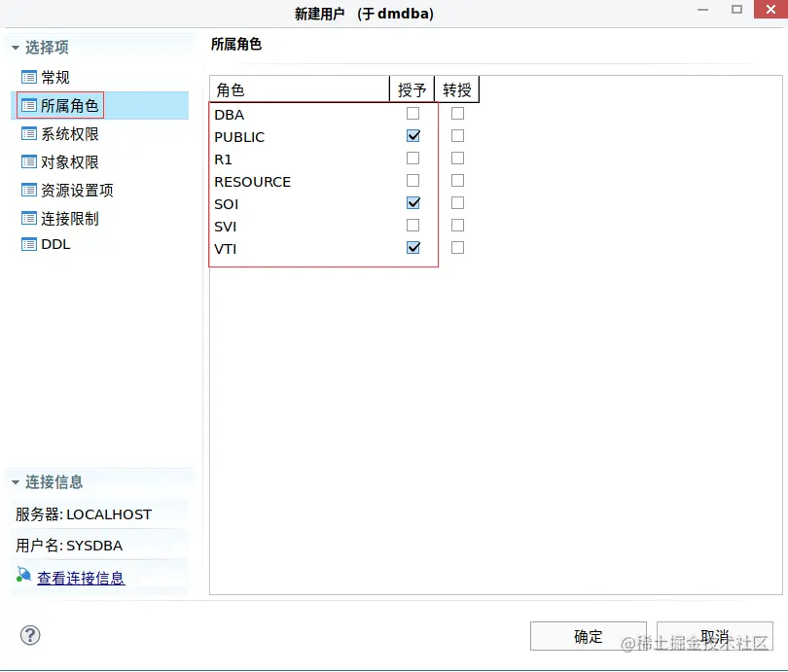Collapse the 连接信息 section

[14, 480]
